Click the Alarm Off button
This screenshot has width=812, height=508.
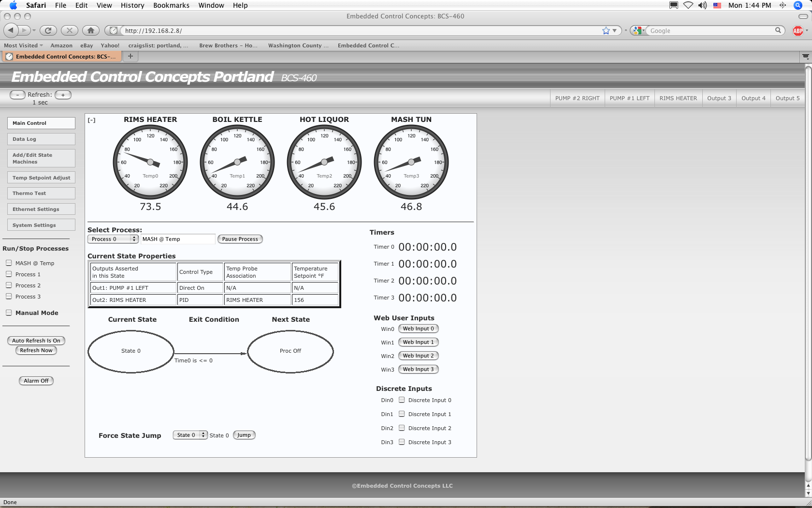36,381
